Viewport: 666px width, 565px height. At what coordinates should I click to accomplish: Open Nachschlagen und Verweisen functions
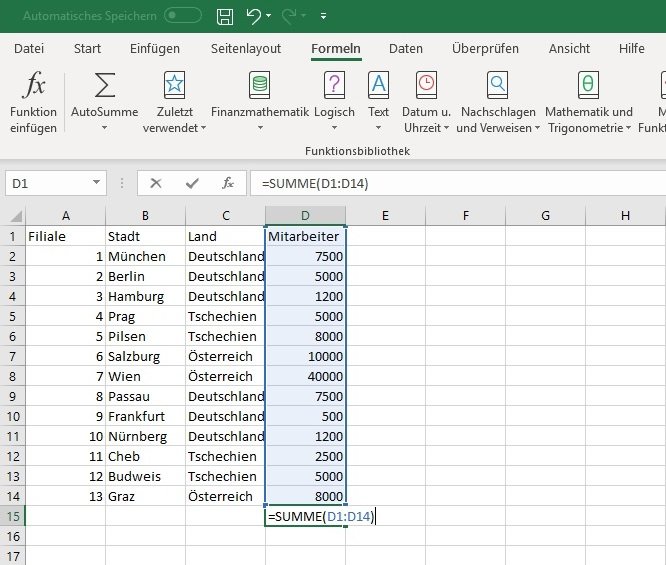[x=496, y=84]
